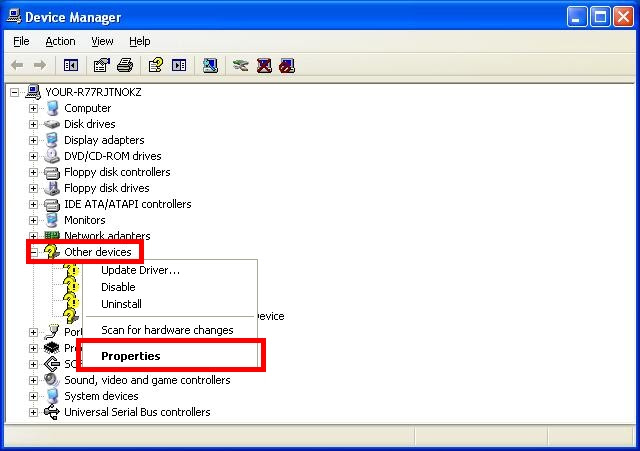Screen dimensions: 640x451
Task: Click the Disable toolbar icon with red circle
Action: [x=287, y=65]
